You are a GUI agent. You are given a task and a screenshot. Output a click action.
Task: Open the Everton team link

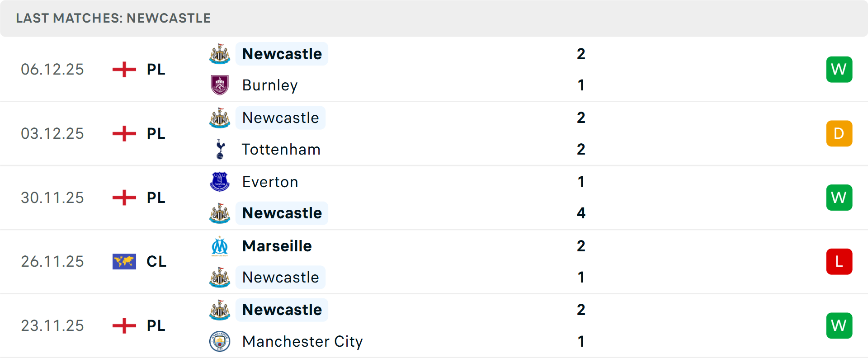pos(270,182)
